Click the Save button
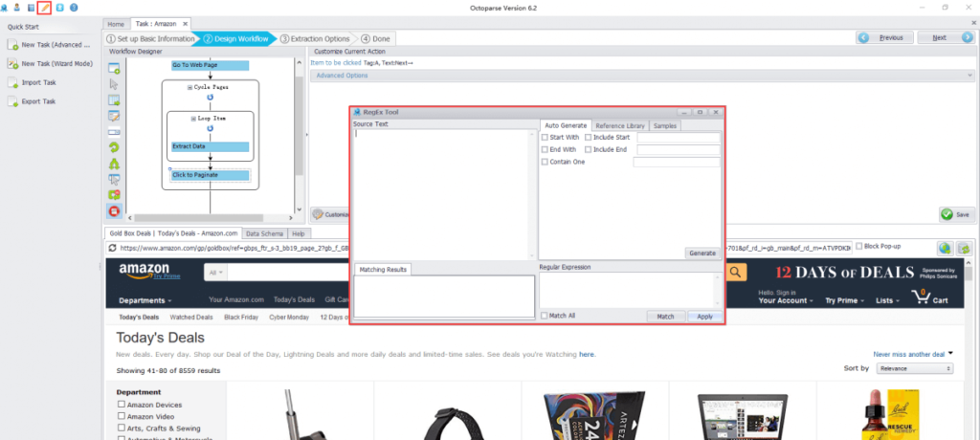The height and width of the screenshot is (440, 980). (x=957, y=214)
